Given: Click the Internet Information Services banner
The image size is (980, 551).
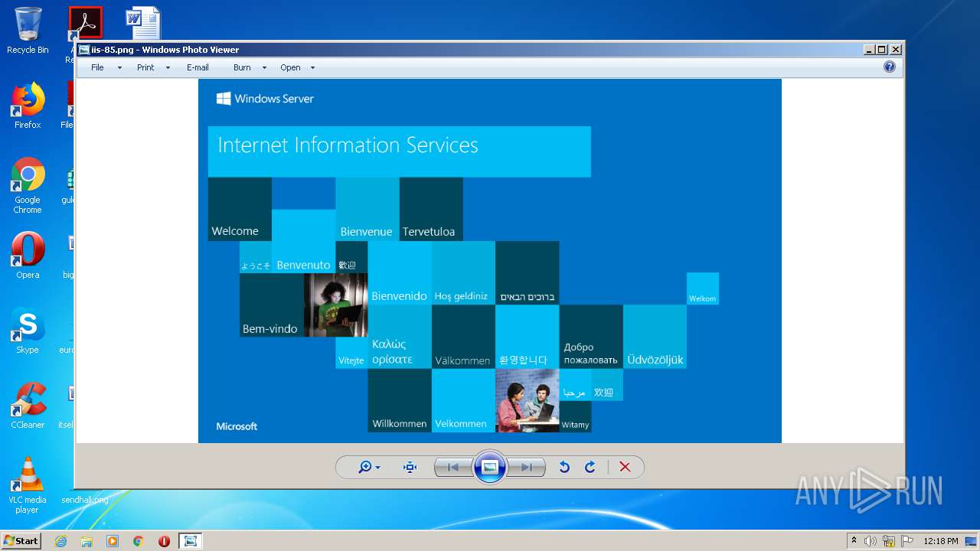Looking at the screenshot, I should pyautogui.click(x=399, y=152).
